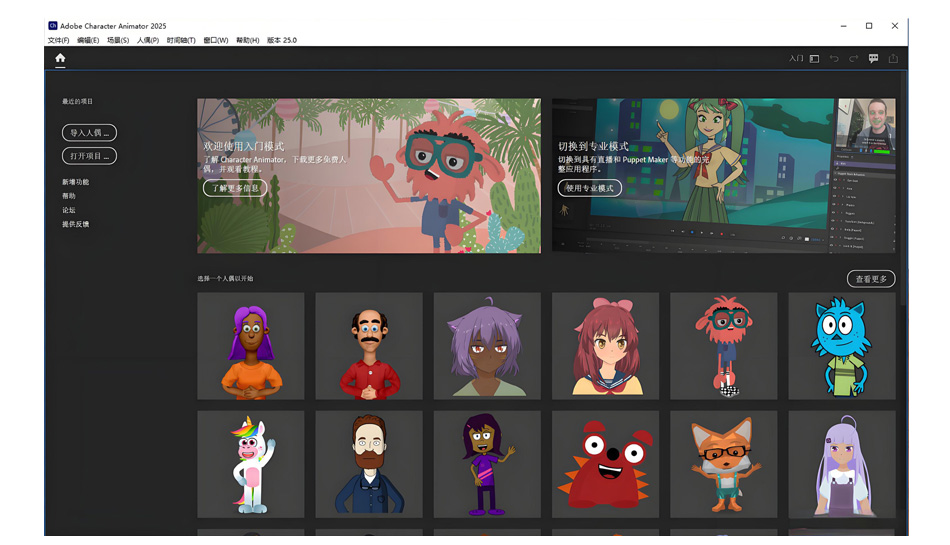Viewport: 950px width, 545px height.
Task: Select the blue cat monster puppet thumbnail
Action: [x=842, y=346]
